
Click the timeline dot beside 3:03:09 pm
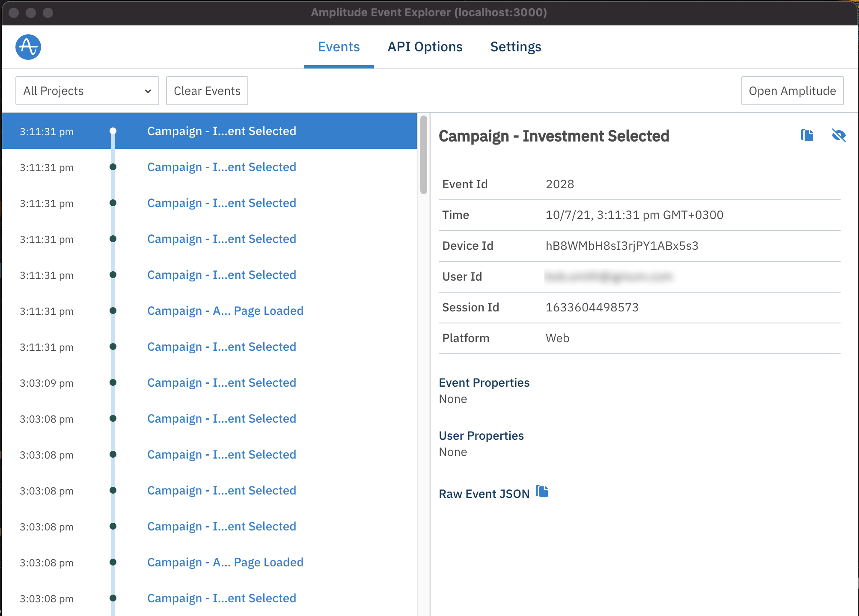coord(113,382)
